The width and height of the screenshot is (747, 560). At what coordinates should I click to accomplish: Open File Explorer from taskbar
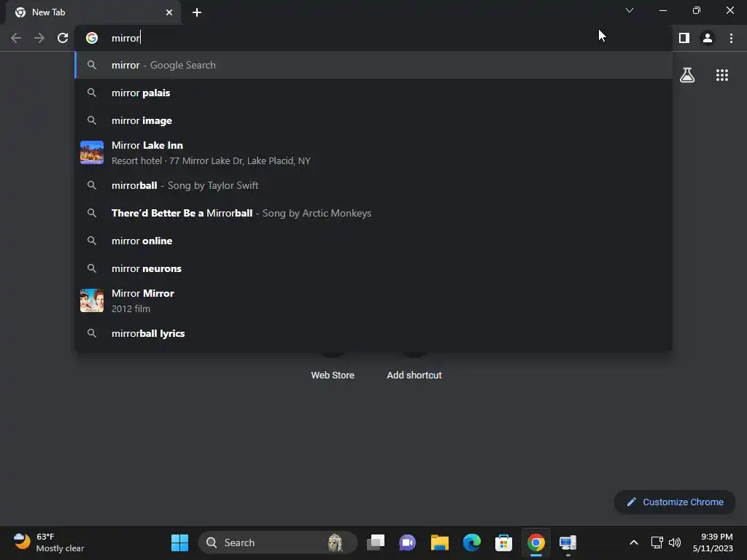coord(439,542)
